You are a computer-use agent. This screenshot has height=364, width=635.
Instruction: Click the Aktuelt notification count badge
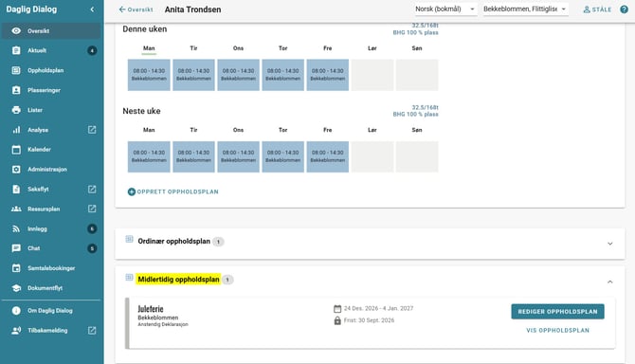(x=92, y=50)
